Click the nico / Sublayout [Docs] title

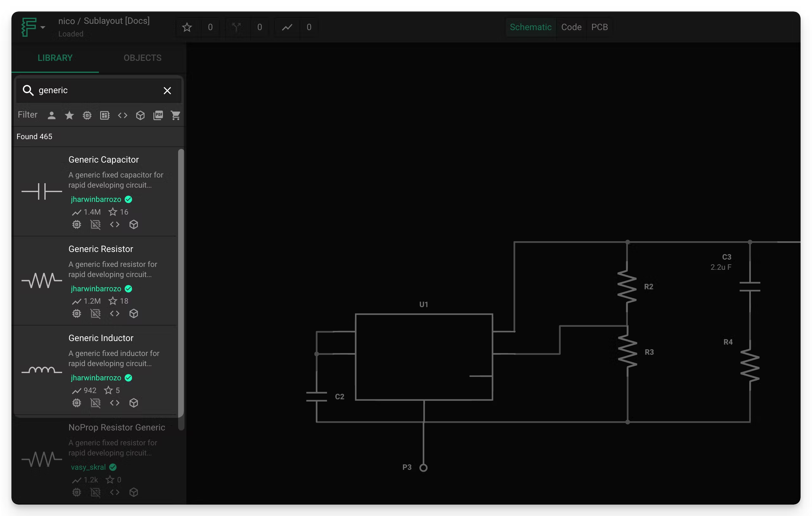coord(104,21)
